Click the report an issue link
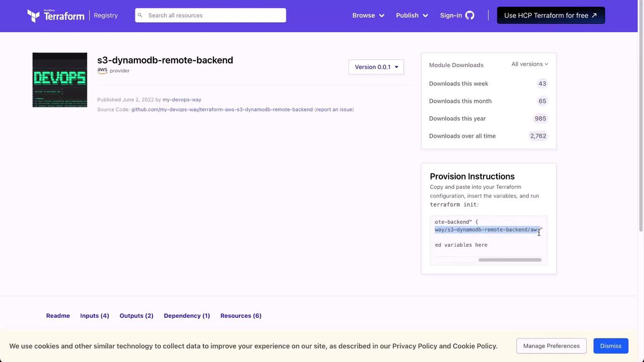The image size is (644, 362). pos(334,109)
